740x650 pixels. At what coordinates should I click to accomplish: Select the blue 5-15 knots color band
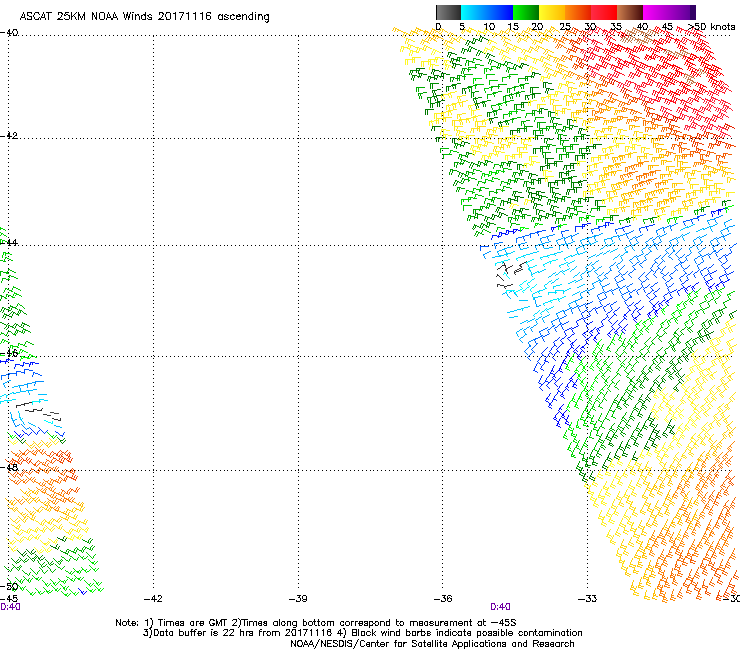pyautogui.click(x=487, y=12)
